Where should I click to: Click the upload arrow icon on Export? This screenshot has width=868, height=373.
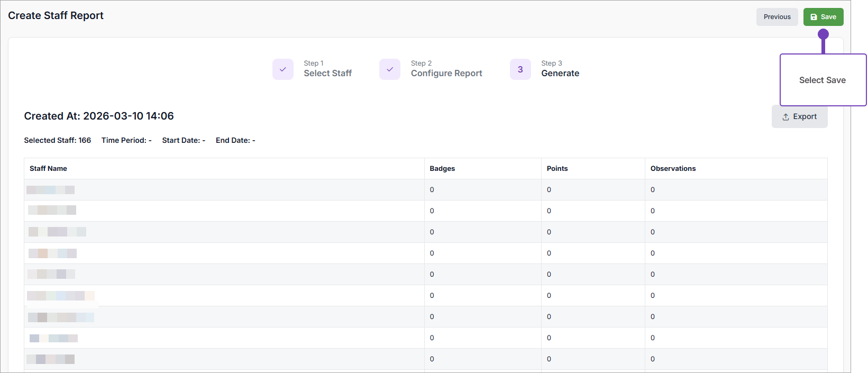click(x=785, y=117)
